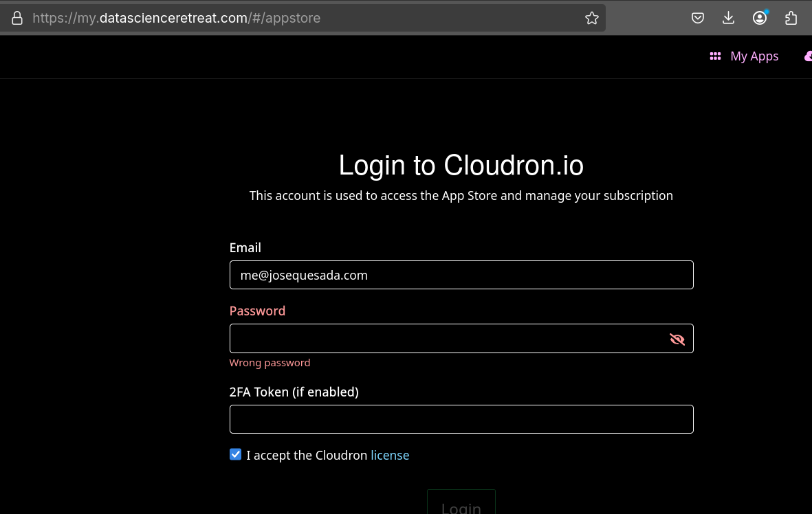
Task: Click the browser address bar URL
Action: [177, 18]
